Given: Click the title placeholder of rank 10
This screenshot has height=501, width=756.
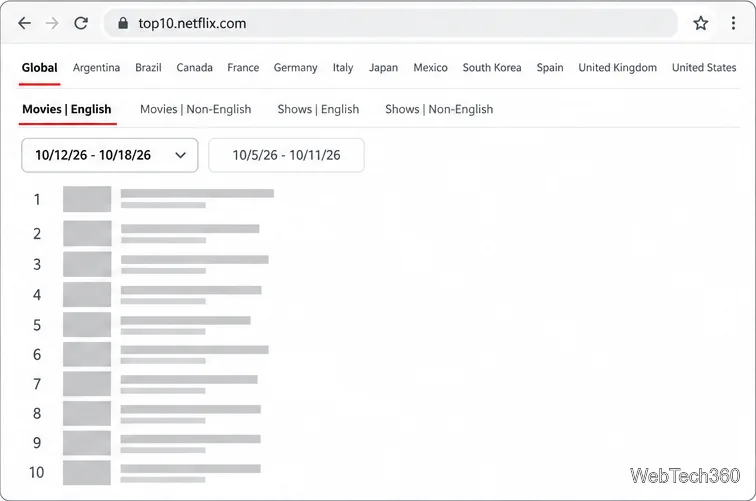Looking at the screenshot, I should 190,469.
